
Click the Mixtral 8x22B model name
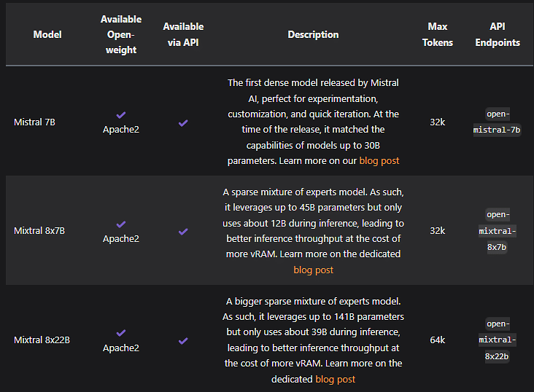point(42,340)
